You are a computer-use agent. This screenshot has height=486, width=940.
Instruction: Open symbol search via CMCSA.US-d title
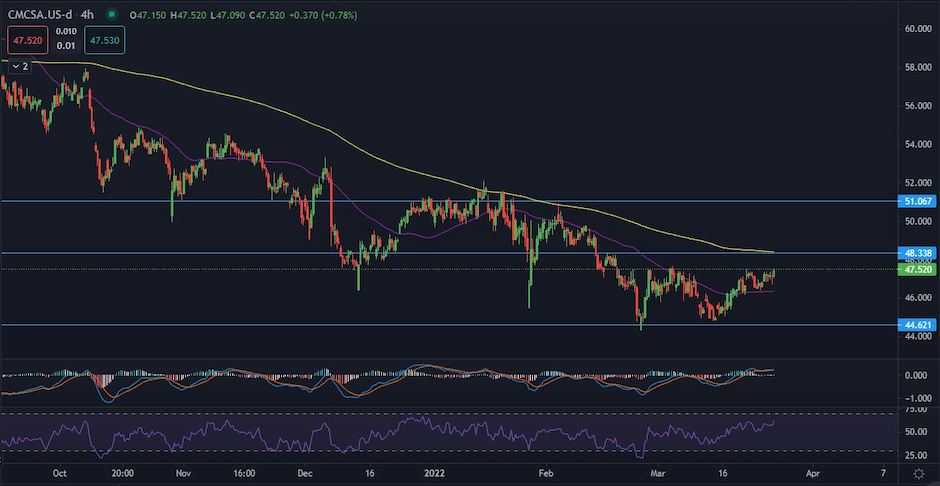tap(41, 15)
